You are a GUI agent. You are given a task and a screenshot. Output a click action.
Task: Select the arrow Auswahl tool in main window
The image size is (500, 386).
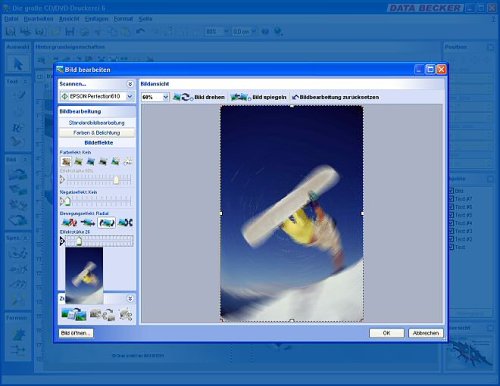pos(18,64)
